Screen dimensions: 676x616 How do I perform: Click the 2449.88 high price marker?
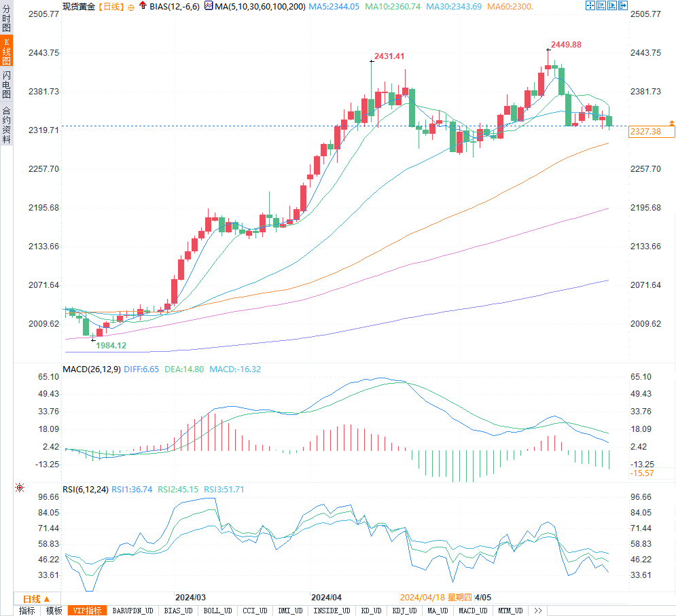(x=565, y=44)
